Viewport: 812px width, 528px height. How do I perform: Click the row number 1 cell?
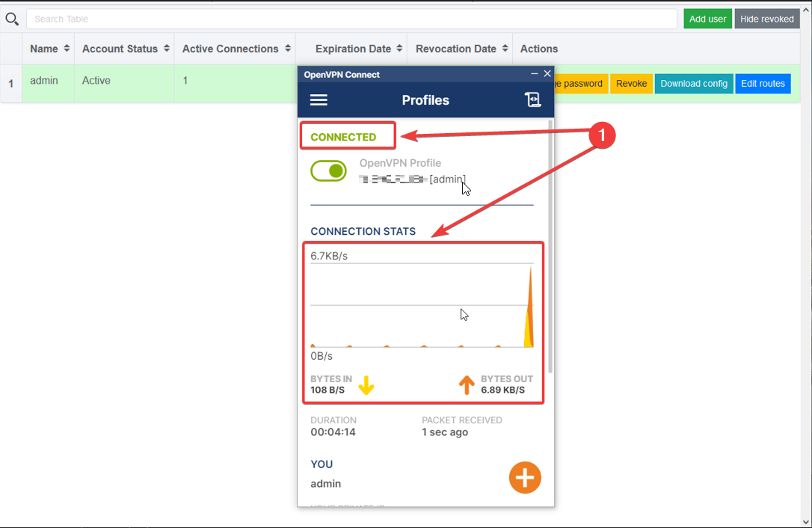coord(11,84)
